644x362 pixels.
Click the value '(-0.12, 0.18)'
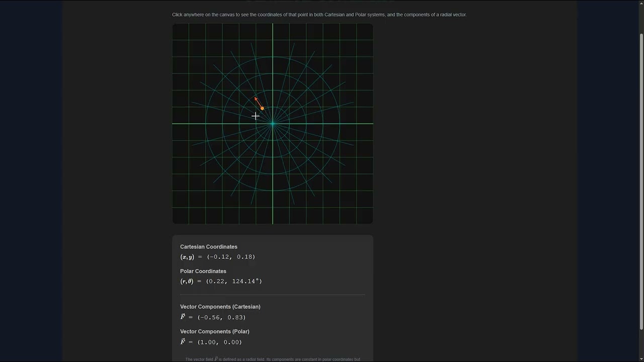click(231, 257)
